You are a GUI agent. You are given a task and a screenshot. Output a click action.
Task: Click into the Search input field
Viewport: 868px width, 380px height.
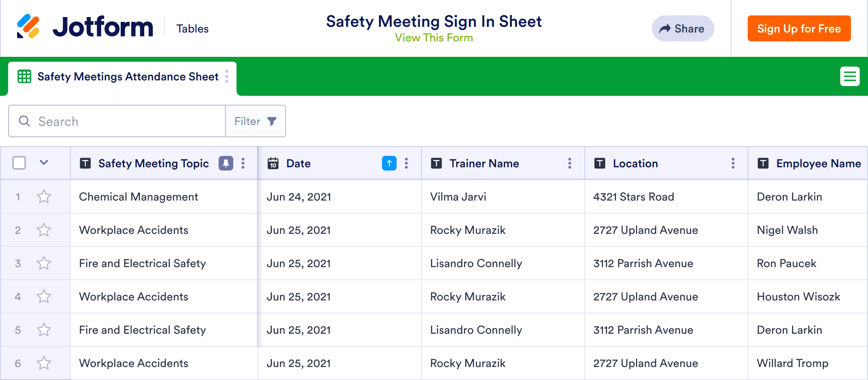[x=122, y=121]
